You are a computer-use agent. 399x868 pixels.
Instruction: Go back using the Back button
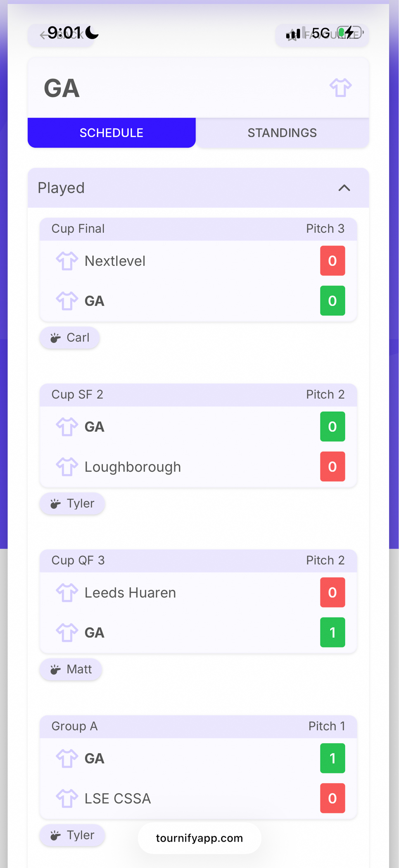(61, 35)
